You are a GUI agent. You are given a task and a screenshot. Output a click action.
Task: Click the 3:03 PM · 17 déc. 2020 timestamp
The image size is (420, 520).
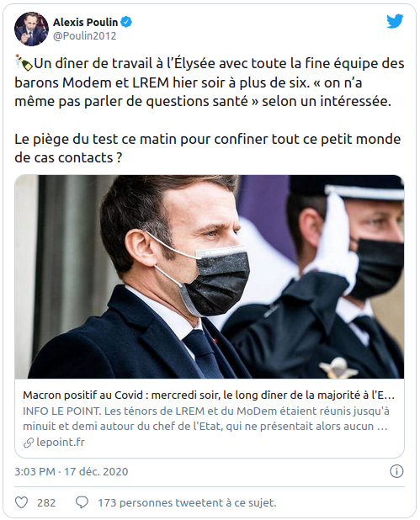point(71,471)
